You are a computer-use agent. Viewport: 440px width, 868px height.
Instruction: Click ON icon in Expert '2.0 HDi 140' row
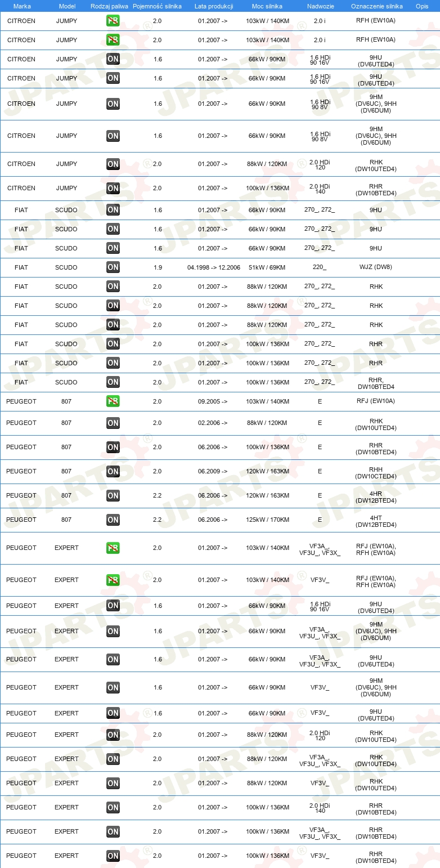click(x=113, y=808)
